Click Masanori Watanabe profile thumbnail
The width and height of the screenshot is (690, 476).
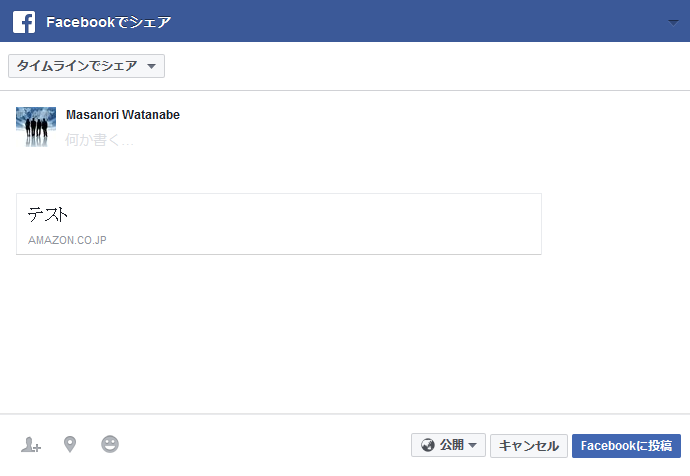(36, 127)
